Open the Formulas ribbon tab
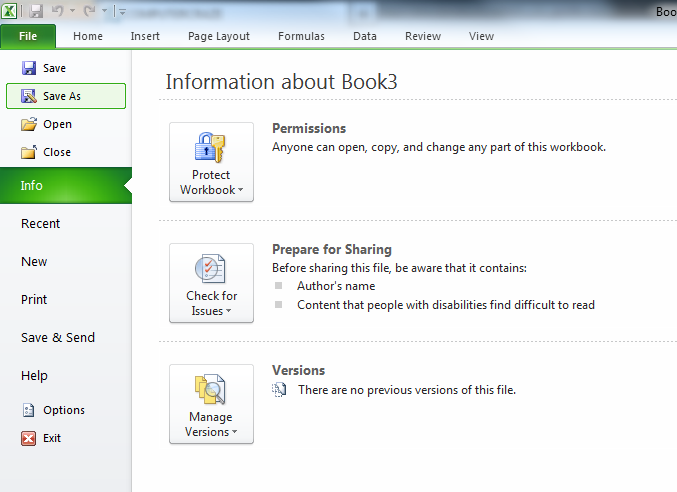Image resolution: width=677 pixels, height=492 pixels. pyautogui.click(x=301, y=36)
